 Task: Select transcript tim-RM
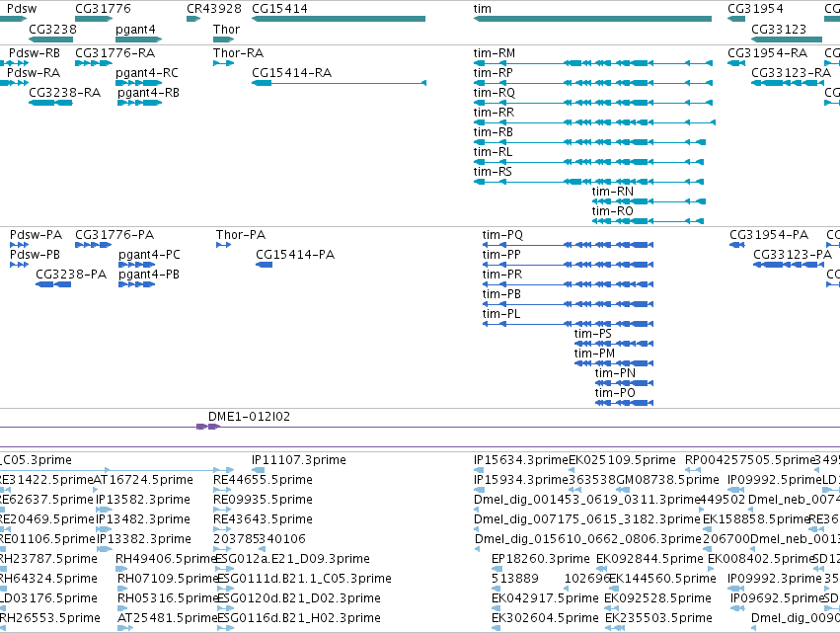point(593,63)
